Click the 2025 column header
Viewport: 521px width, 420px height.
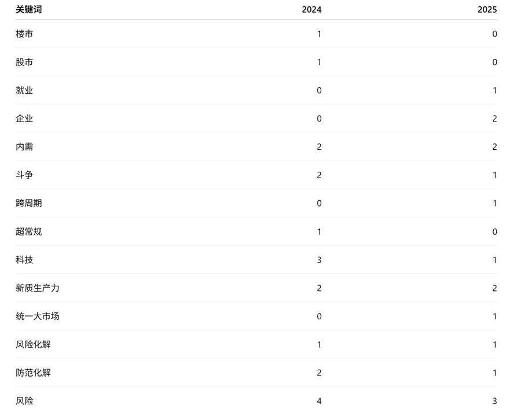[487, 10]
